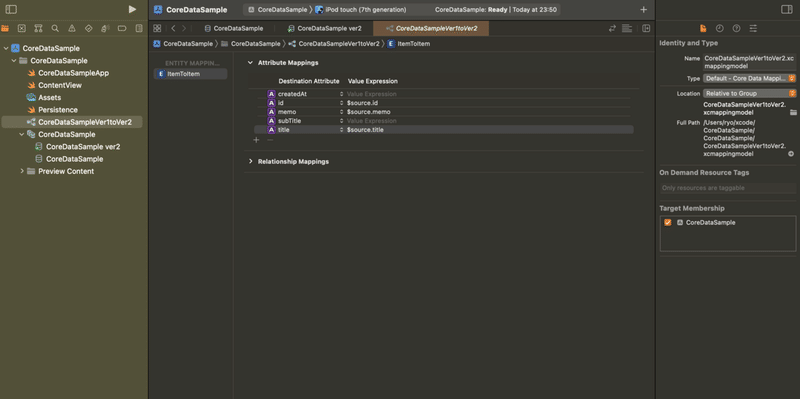Open Persistence swift file
Viewport: 800px width, 399px height.
coord(58,110)
